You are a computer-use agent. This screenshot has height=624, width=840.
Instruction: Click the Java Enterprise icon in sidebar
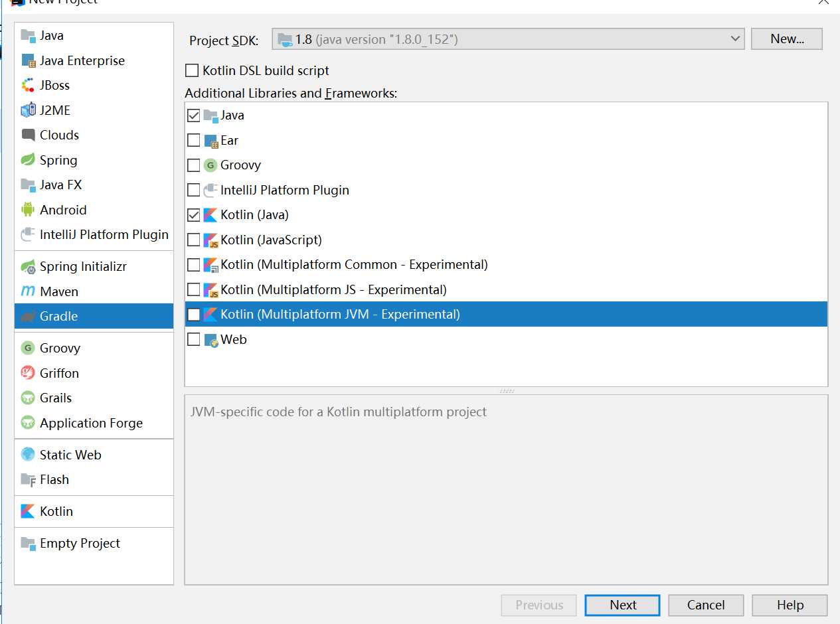point(28,60)
